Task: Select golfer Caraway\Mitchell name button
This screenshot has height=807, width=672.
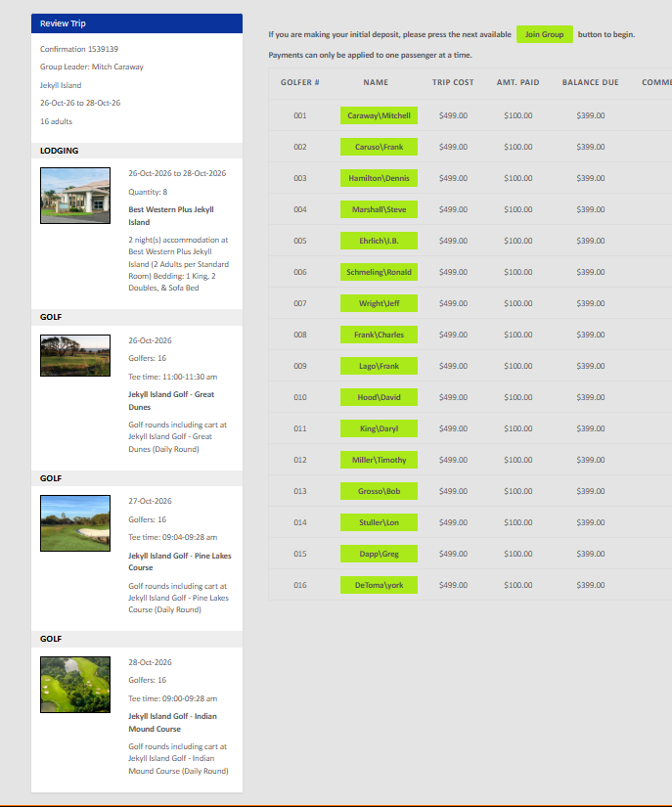Action: coord(379,115)
